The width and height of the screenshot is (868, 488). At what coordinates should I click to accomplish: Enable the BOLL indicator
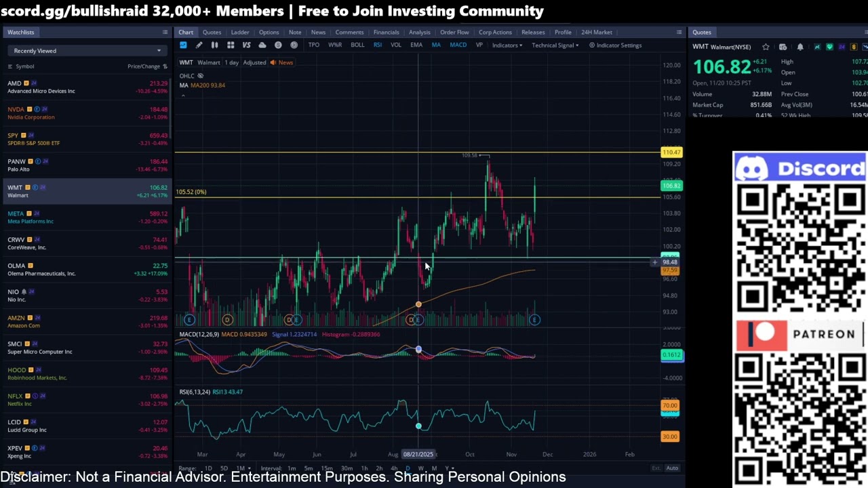357,45
